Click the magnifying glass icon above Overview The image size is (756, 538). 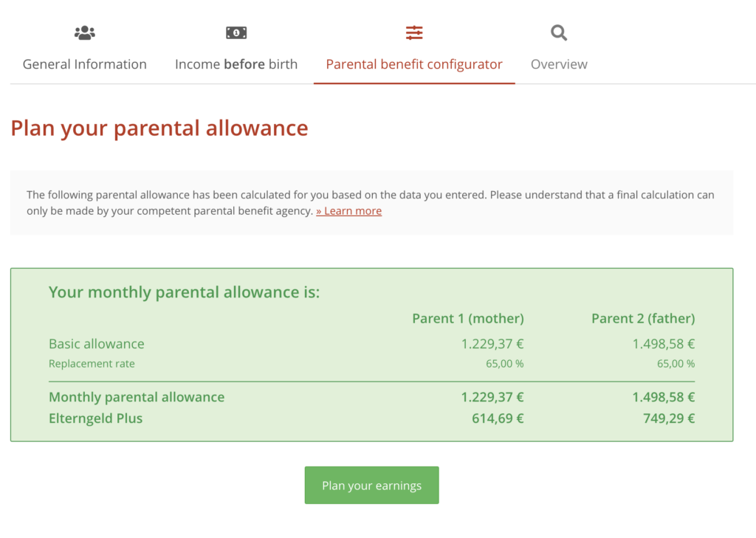(558, 32)
